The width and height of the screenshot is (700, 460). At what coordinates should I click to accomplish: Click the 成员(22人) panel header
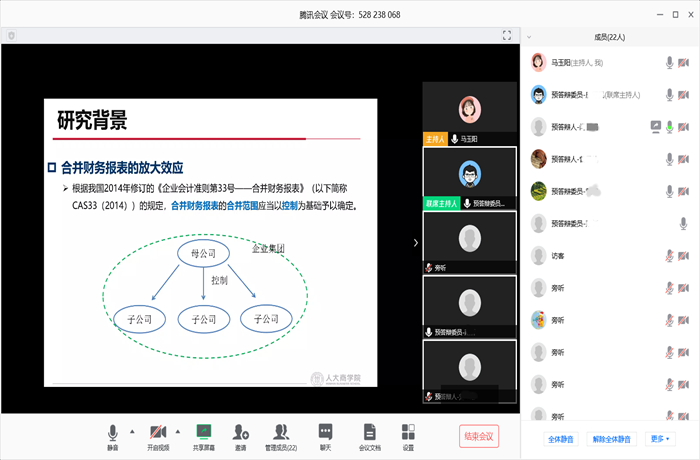(609, 37)
